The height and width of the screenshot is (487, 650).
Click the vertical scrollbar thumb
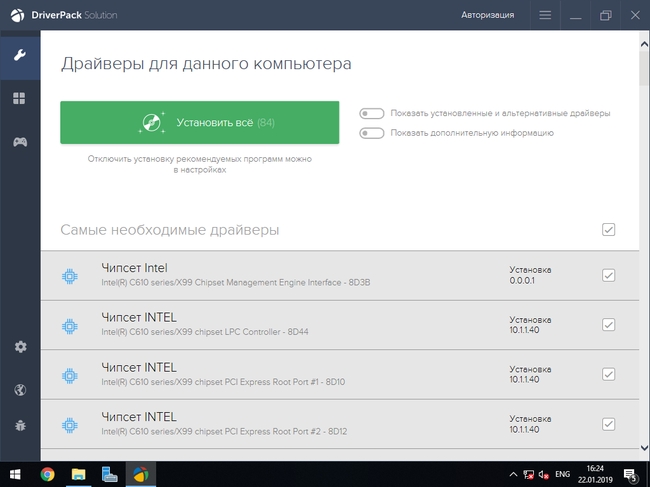coord(644,68)
